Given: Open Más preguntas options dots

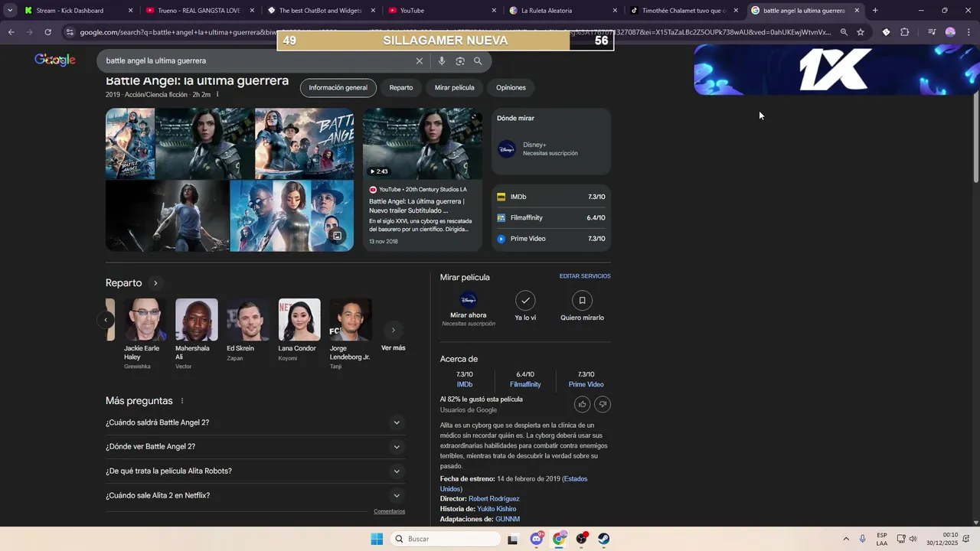Looking at the screenshot, I should tap(182, 401).
